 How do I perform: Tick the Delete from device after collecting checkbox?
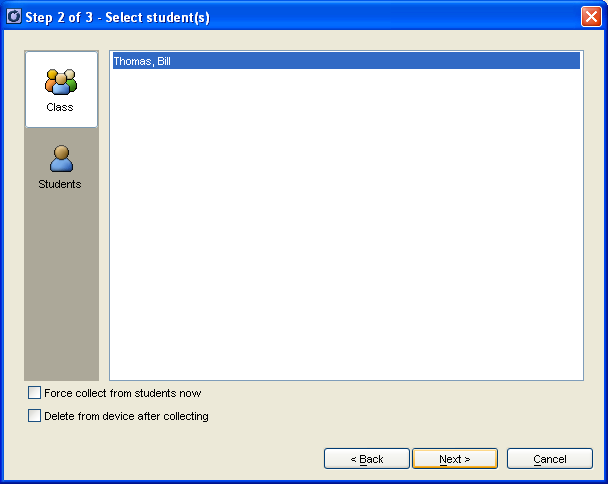pyautogui.click(x=35, y=416)
